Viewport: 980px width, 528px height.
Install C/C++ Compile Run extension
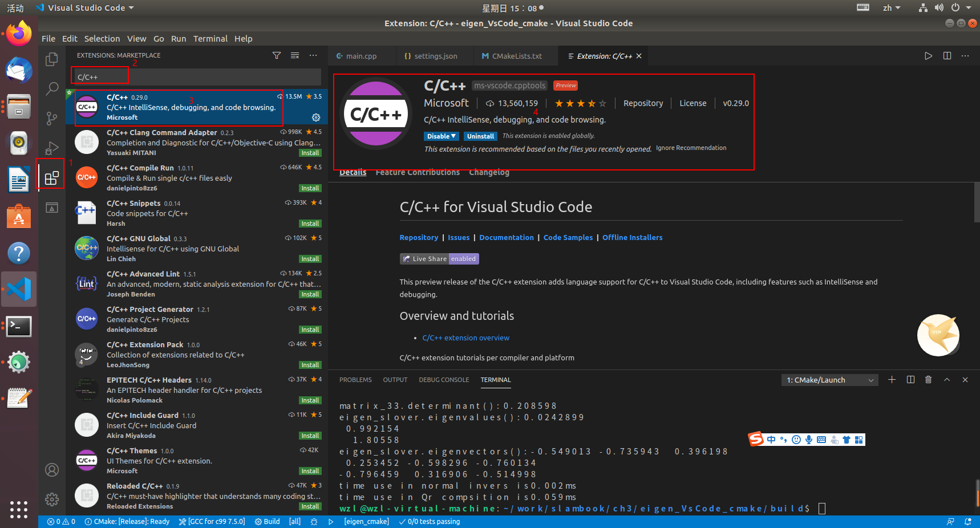[x=310, y=188]
